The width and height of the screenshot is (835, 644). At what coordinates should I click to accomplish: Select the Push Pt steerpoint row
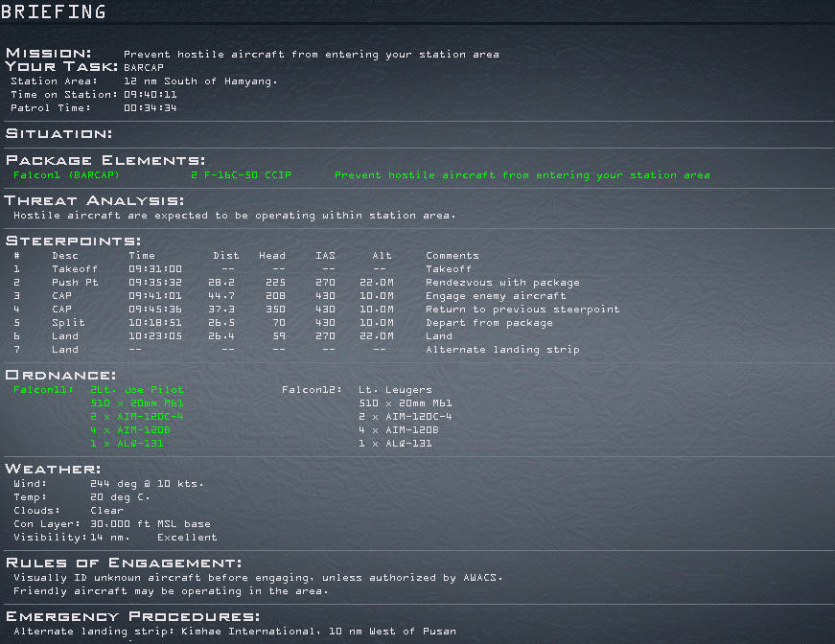(75, 283)
